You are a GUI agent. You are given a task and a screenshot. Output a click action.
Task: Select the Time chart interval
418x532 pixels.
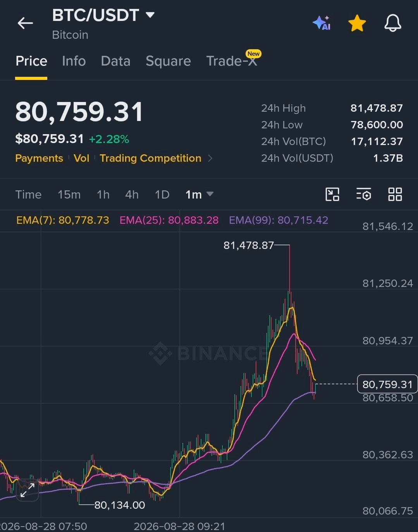pos(28,194)
